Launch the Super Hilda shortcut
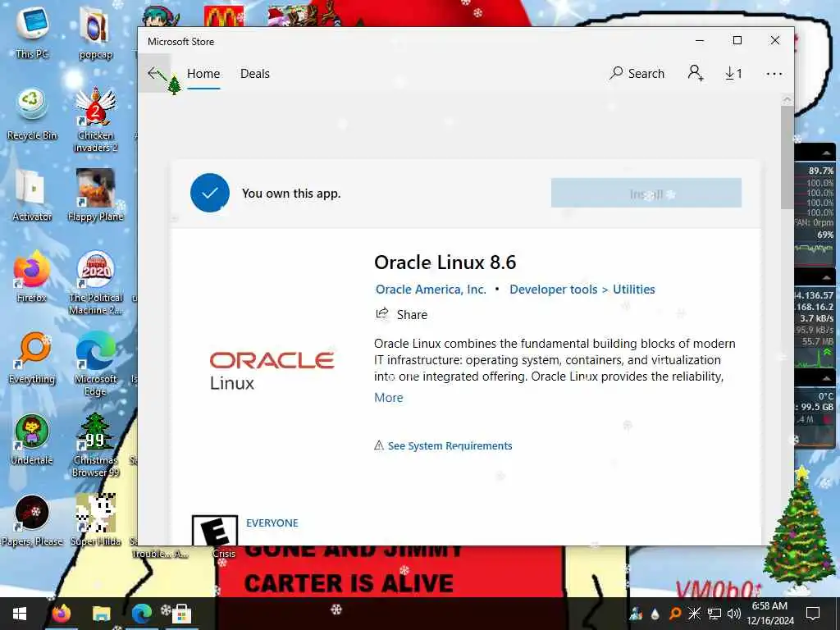840x630 pixels. [x=95, y=520]
